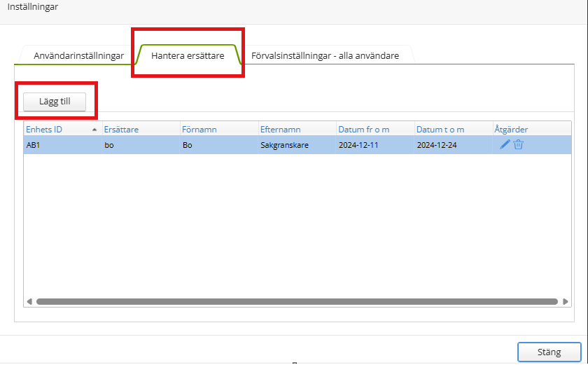Select the 2024-12-11 date cell
Screen dimensions: 588x365
[375, 145]
